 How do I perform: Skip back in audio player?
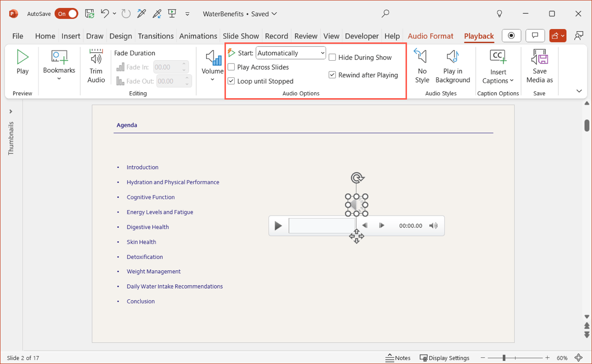pyautogui.click(x=365, y=226)
